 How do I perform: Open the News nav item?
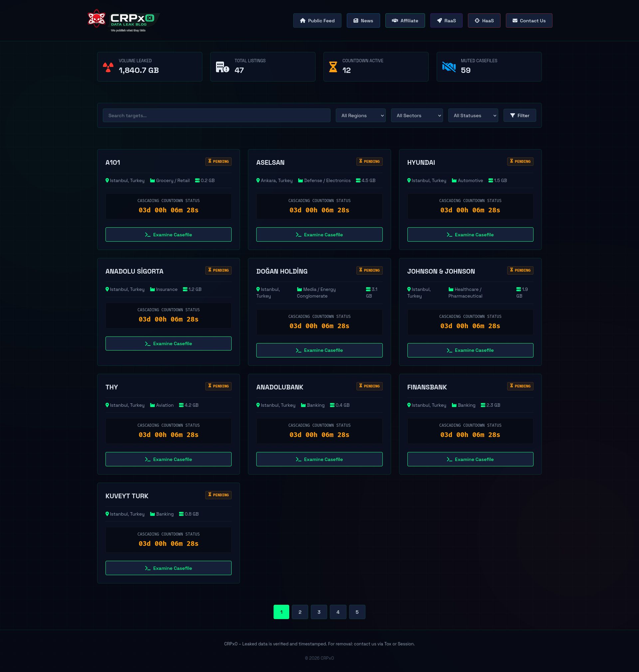pyautogui.click(x=363, y=20)
